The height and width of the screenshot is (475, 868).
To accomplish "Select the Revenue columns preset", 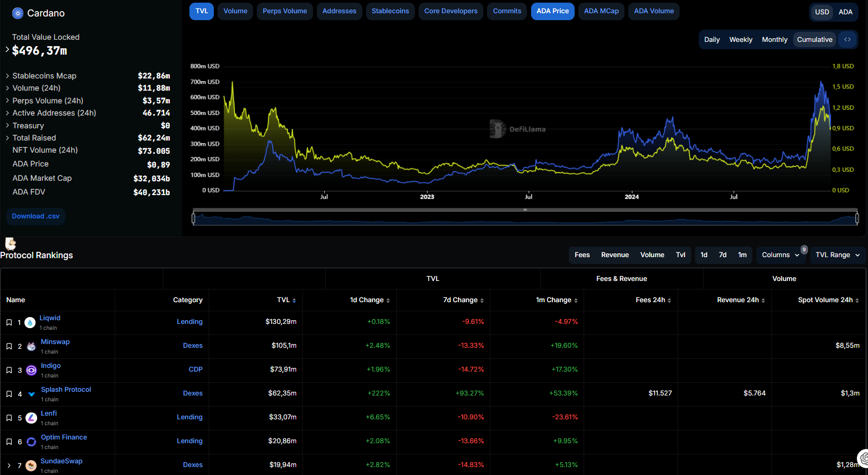I will click(x=615, y=255).
